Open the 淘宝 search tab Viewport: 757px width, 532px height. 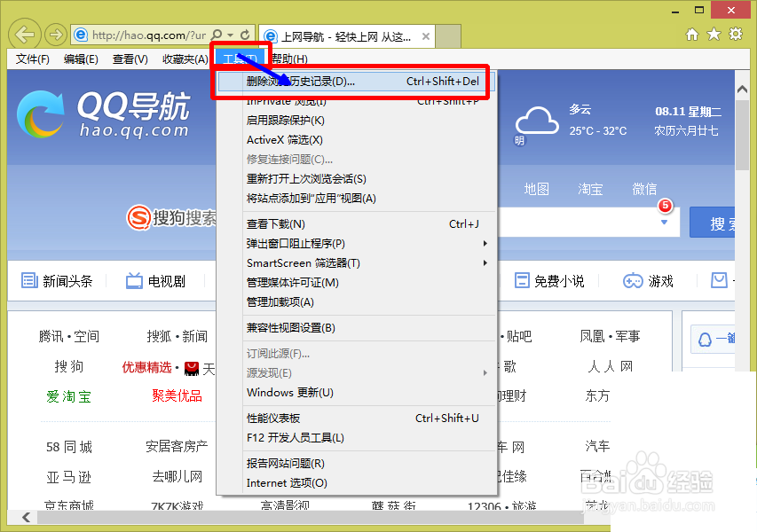(590, 189)
